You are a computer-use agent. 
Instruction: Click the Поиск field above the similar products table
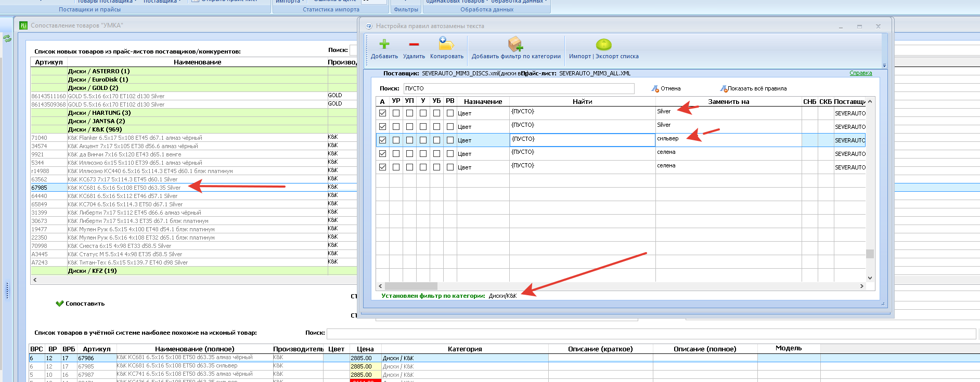[x=651, y=333]
